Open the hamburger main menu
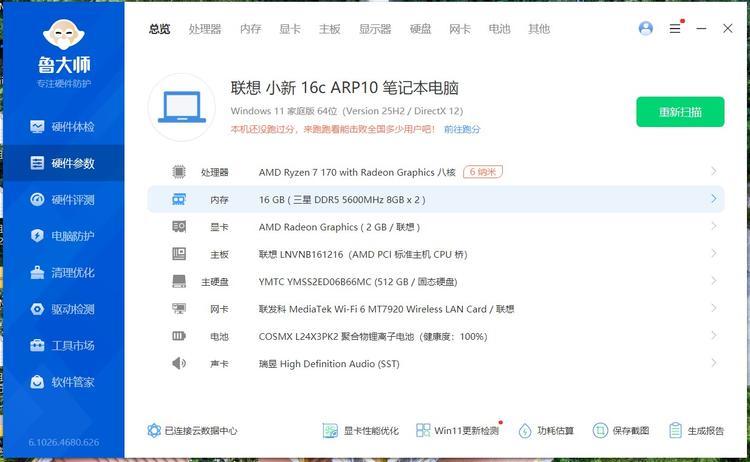This screenshot has height=462, width=750. 675,29
